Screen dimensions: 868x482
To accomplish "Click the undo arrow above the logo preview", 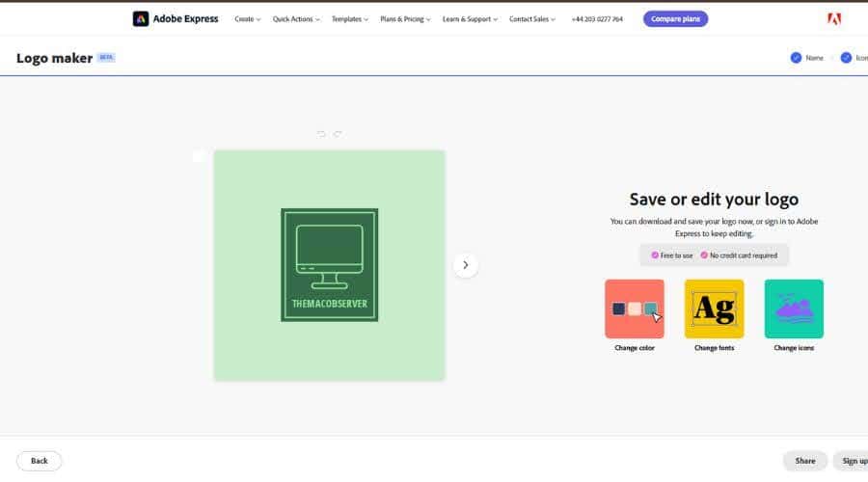I will click(321, 134).
